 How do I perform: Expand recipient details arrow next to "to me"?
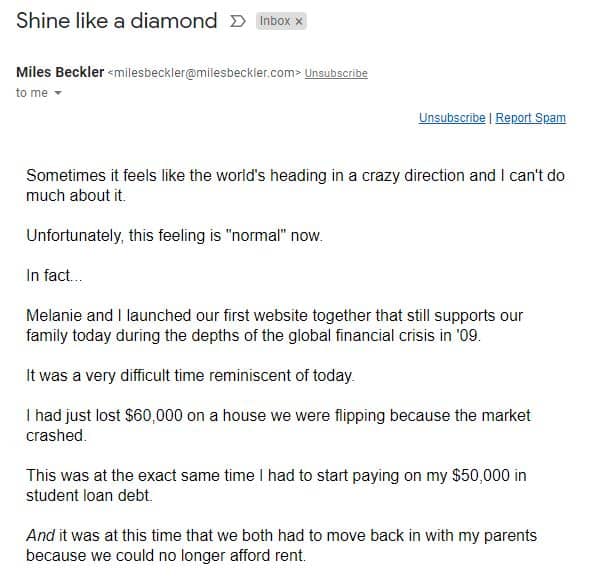58,93
